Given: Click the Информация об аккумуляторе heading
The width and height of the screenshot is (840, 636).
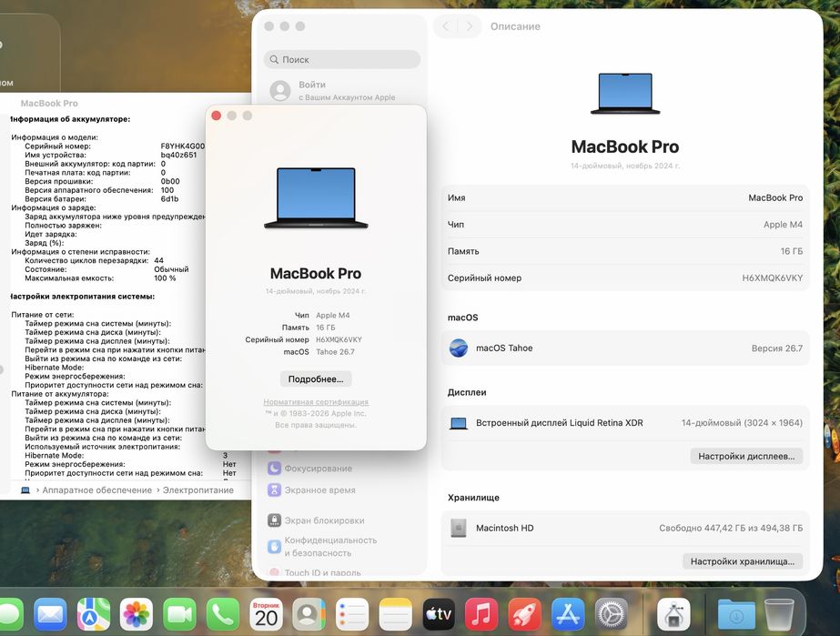Looking at the screenshot, I should 70,119.
